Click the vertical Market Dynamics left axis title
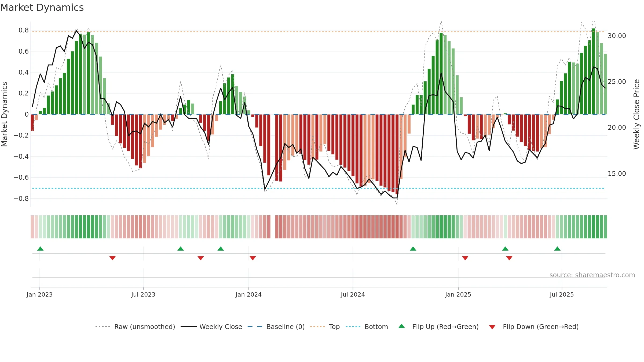 coord(4,114)
